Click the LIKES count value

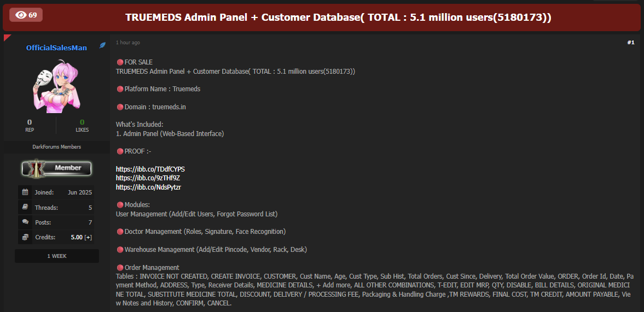tap(82, 122)
